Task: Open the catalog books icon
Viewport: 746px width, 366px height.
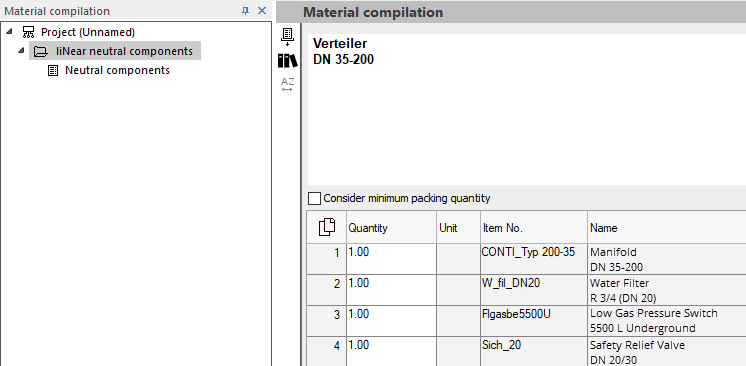Action: (x=287, y=60)
